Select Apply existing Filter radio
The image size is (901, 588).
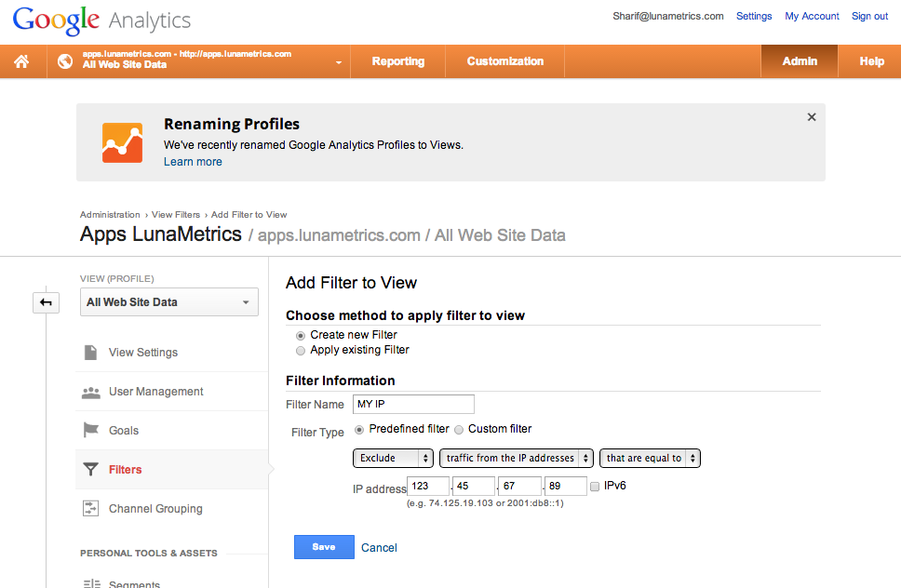300,351
